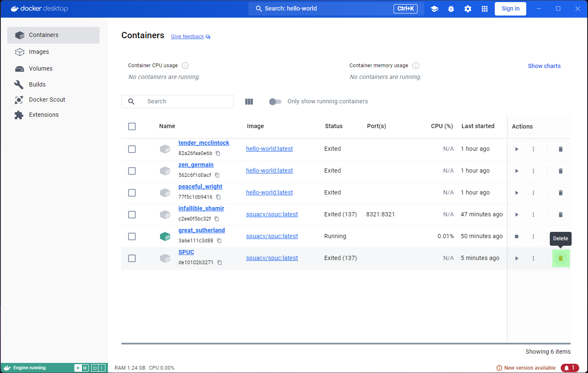Resume engine with status bar play button
Viewport: 588px width, 373px height.
[78, 368]
